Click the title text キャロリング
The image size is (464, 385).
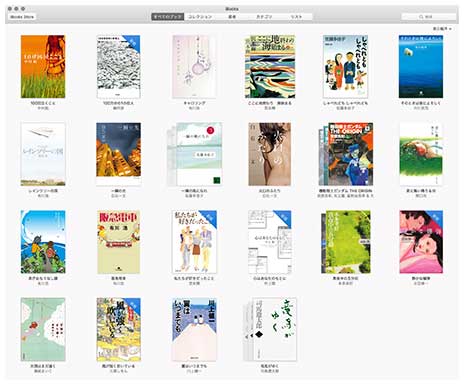tap(194, 103)
